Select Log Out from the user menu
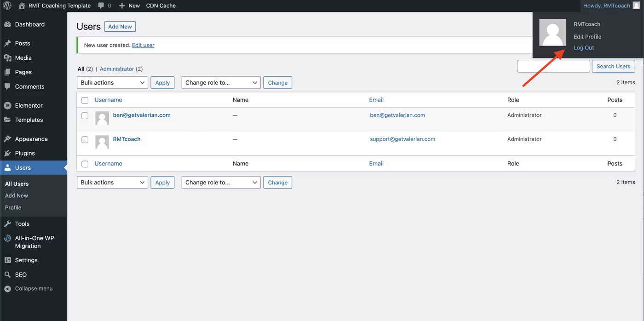The width and height of the screenshot is (644, 321). tap(584, 48)
